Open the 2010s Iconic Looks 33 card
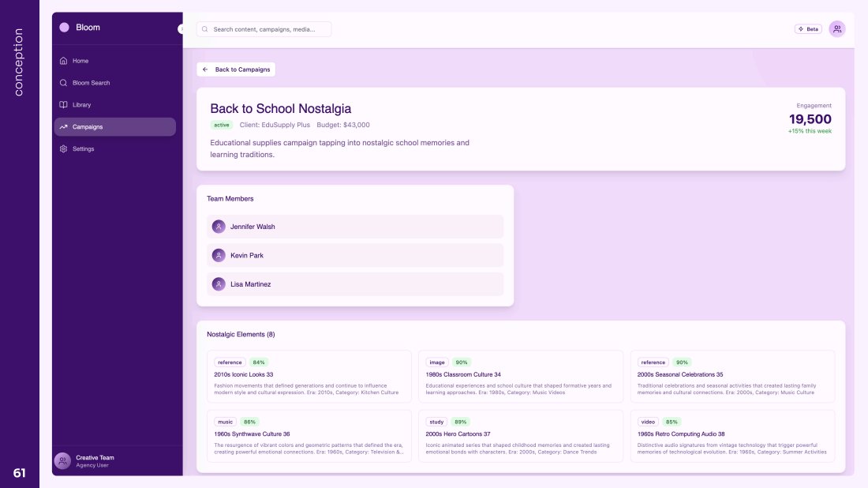Viewport: 868px width, 488px height. (x=309, y=376)
